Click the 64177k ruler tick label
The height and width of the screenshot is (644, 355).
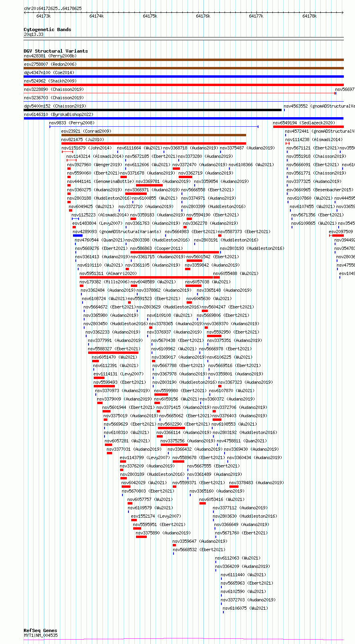coord(256,16)
